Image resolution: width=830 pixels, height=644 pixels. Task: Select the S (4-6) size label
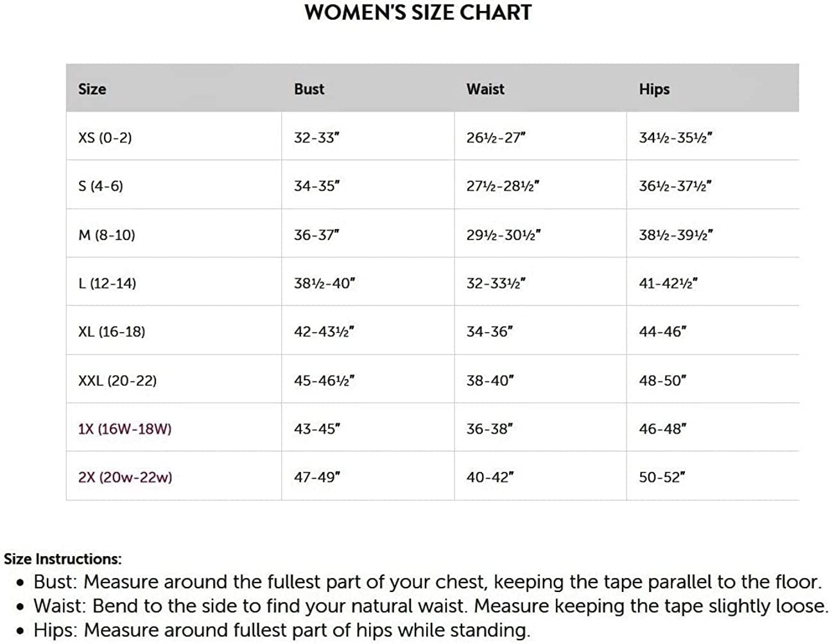(x=100, y=186)
